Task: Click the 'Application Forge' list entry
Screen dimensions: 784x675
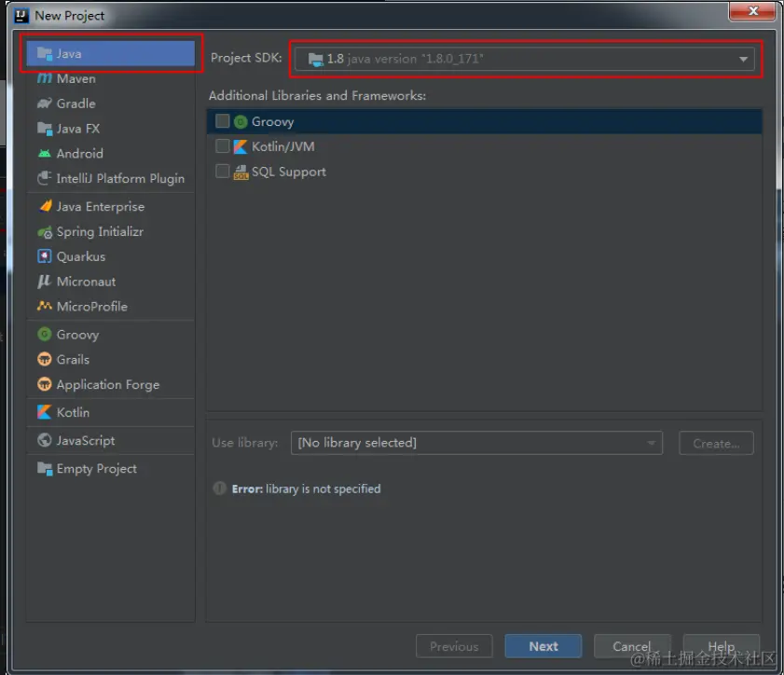Action: click(110, 384)
